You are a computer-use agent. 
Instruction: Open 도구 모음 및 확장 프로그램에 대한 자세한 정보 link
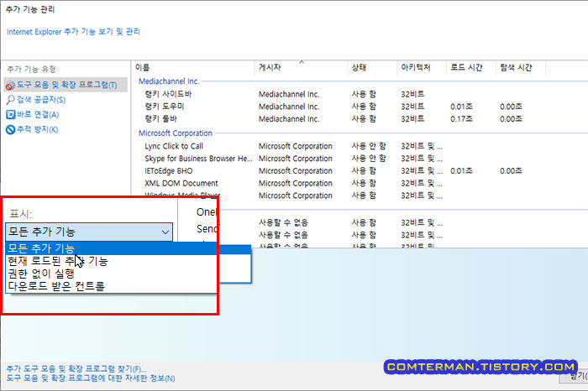91,378
